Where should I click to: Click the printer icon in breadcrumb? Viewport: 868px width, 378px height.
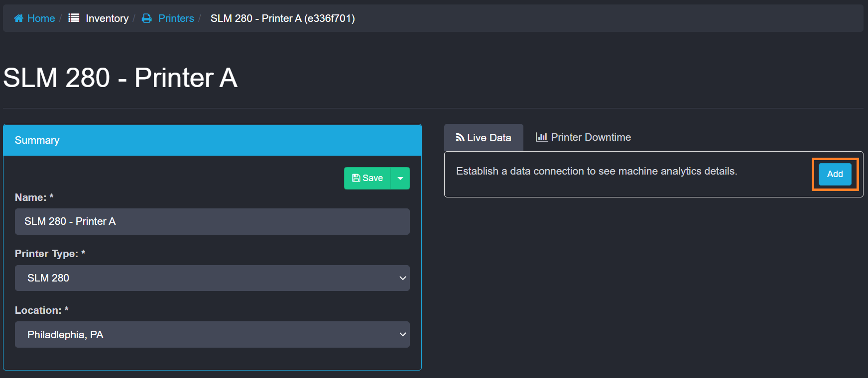pos(147,18)
